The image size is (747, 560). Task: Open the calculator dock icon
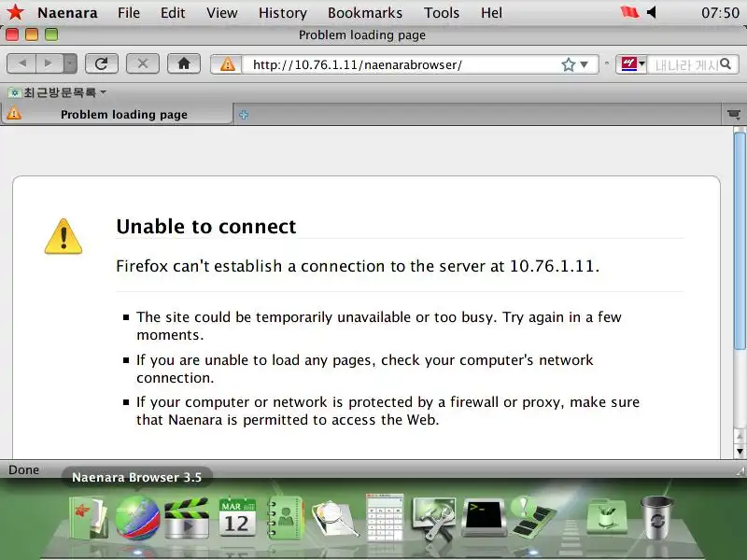point(385,517)
